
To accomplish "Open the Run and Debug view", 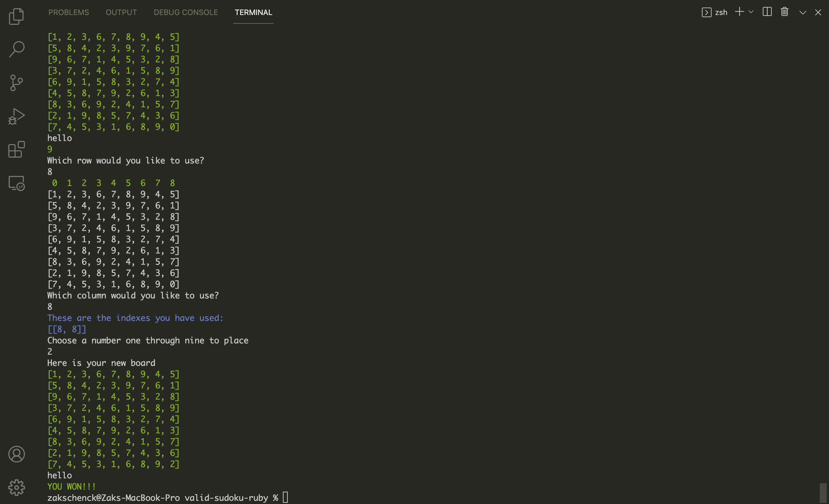I will pyautogui.click(x=16, y=116).
